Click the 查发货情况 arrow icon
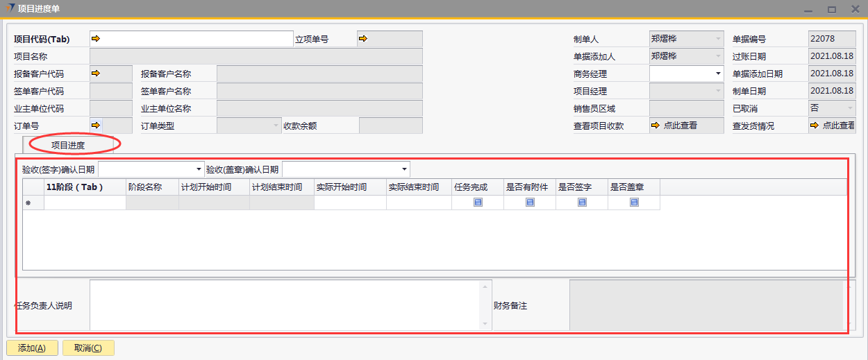 815,126
